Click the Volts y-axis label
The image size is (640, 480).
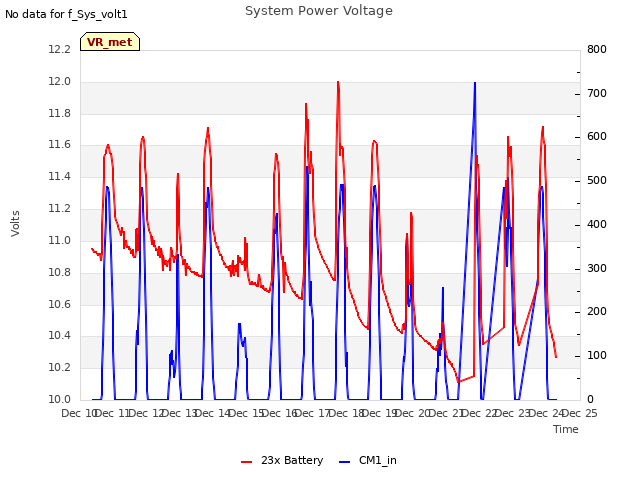16,224
